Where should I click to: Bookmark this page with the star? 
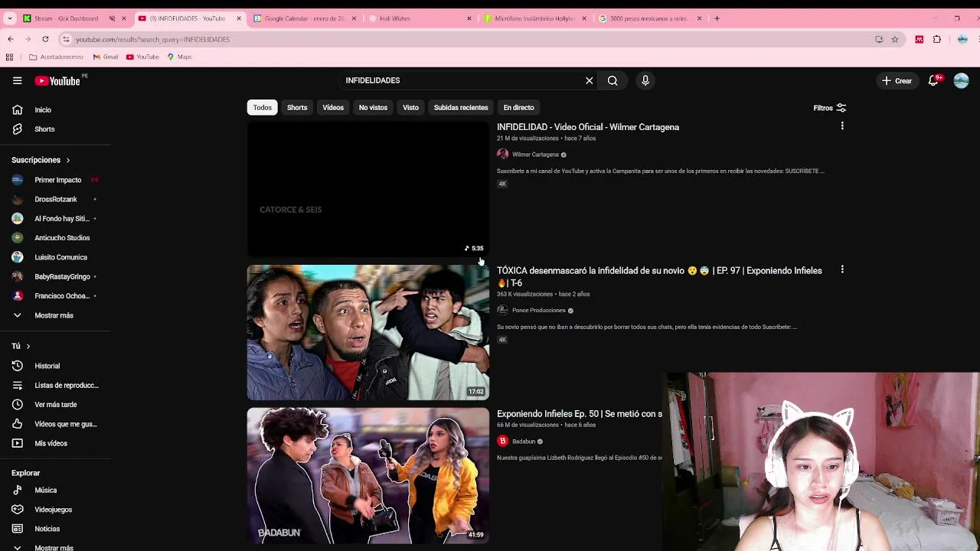894,39
